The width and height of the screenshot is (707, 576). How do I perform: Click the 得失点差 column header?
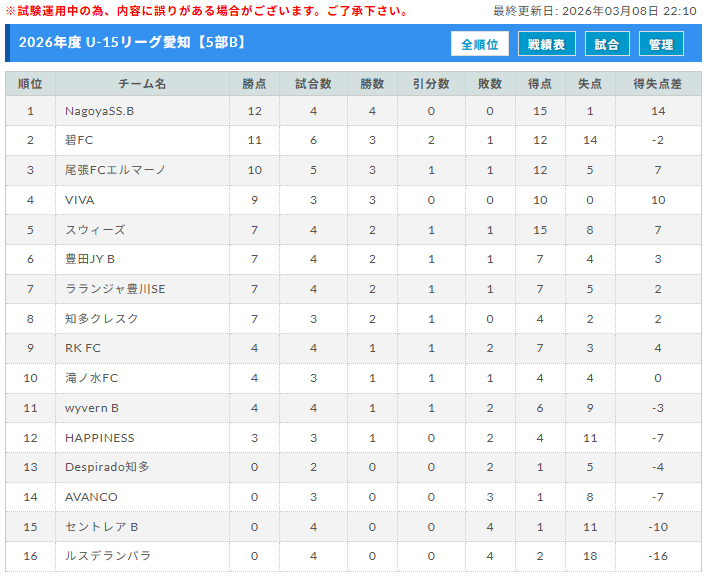pos(657,84)
